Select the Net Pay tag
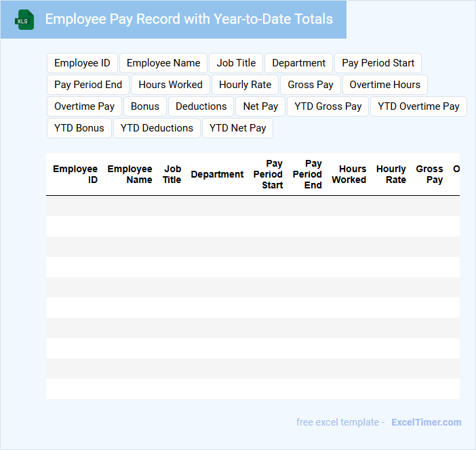476x450 pixels. 260,106
